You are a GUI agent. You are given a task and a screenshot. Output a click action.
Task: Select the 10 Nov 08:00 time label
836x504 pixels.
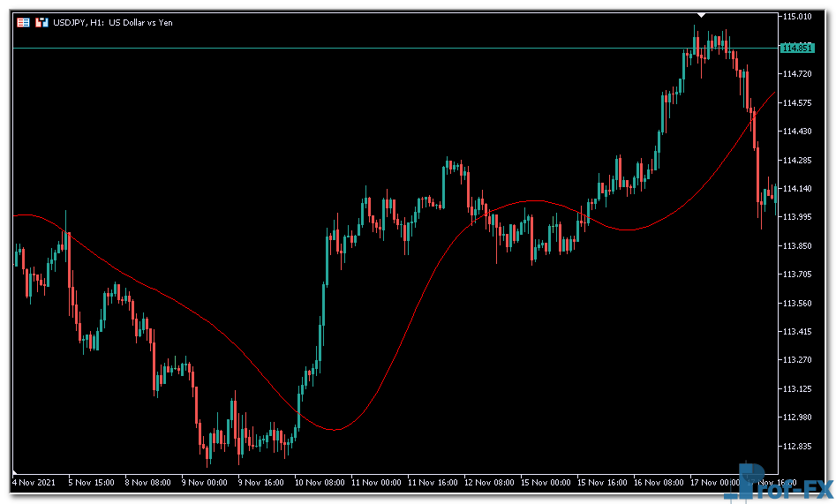click(x=320, y=483)
